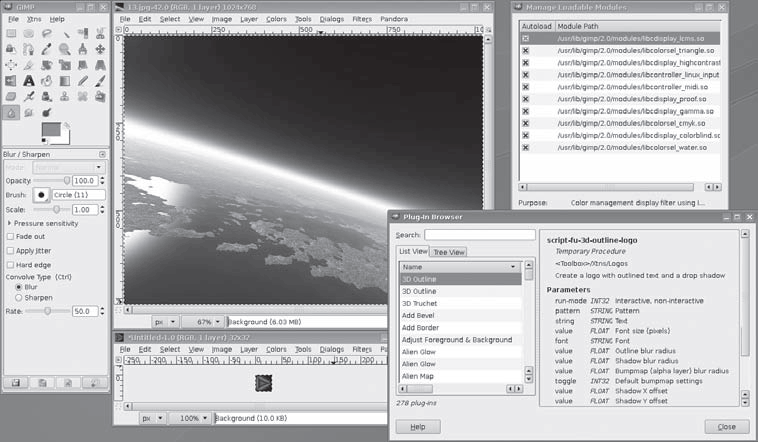Click the Opacity slider
The height and width of the screenshot is (442, 758).
pyautogui.click(x=52, y=180)
